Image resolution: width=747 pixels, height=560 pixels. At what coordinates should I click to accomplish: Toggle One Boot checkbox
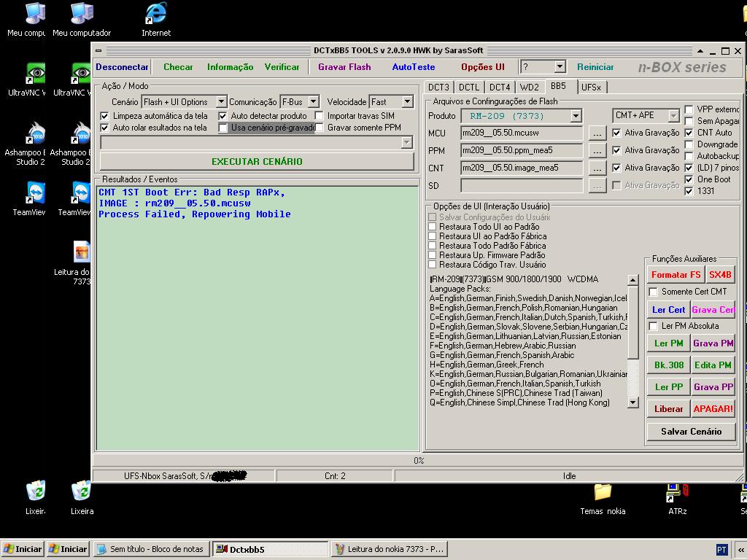pos(689,179)
